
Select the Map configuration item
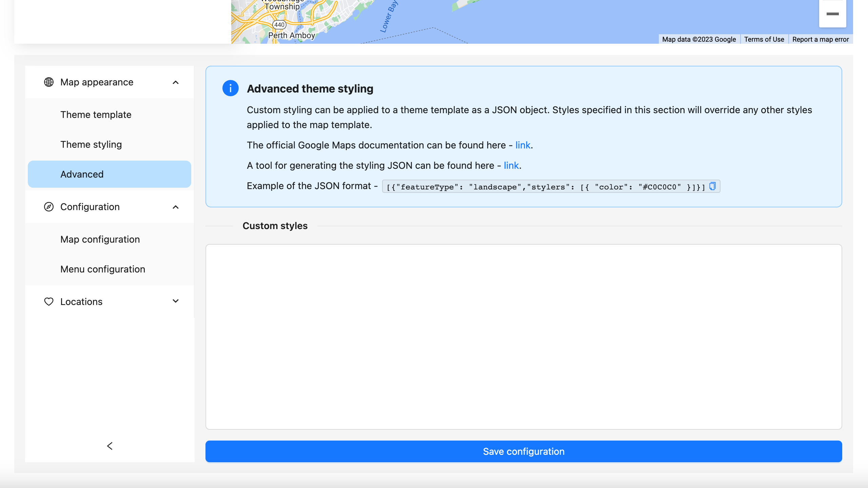pyautogui.click(x=100, y=239)
